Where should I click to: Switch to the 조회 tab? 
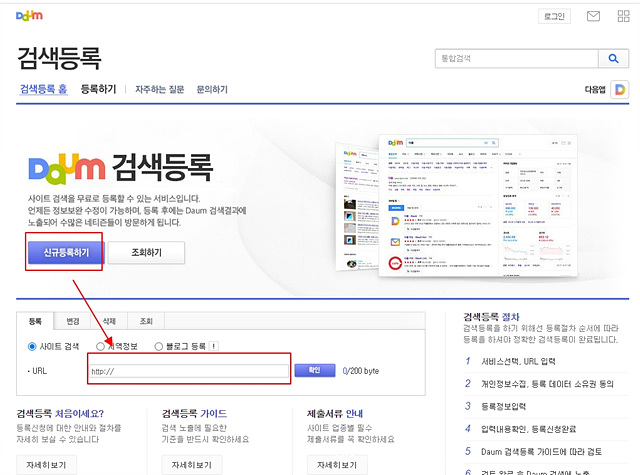[x=146, y=321]
